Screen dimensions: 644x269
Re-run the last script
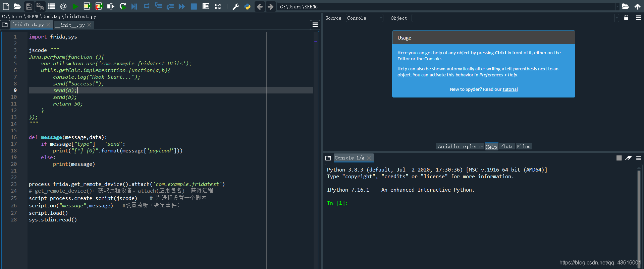click(x=123, y=6)
